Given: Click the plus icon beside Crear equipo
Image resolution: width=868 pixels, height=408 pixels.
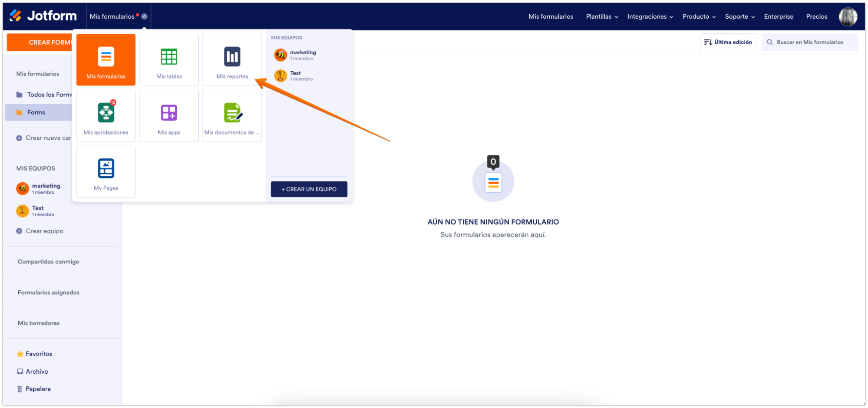Looking at the screenshot, I should click(19, 231).
